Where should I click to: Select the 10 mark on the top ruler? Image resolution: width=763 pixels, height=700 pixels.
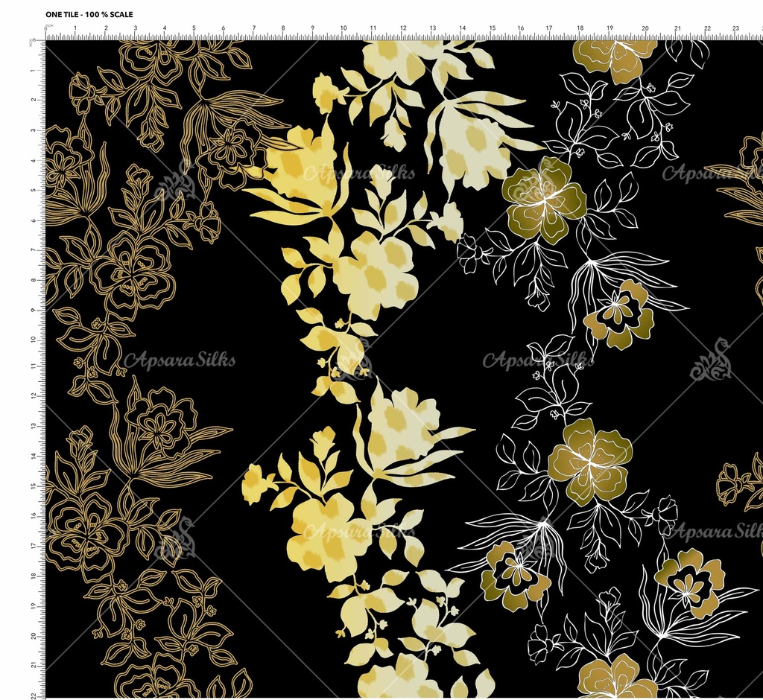click(x=343, y=30)
